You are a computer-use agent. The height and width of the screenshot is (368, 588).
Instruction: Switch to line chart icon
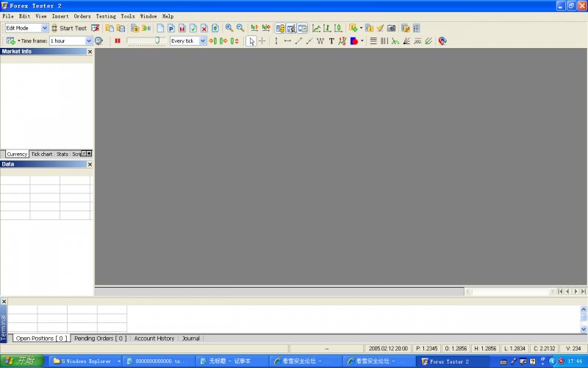point(316,28)
